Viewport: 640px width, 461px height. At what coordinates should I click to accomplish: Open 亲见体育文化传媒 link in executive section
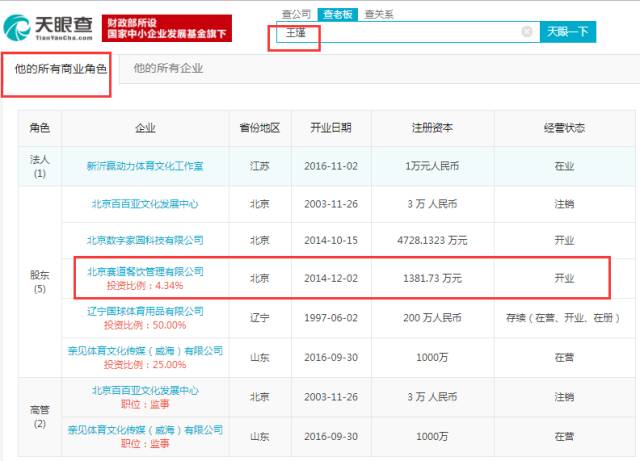point(145,430)
